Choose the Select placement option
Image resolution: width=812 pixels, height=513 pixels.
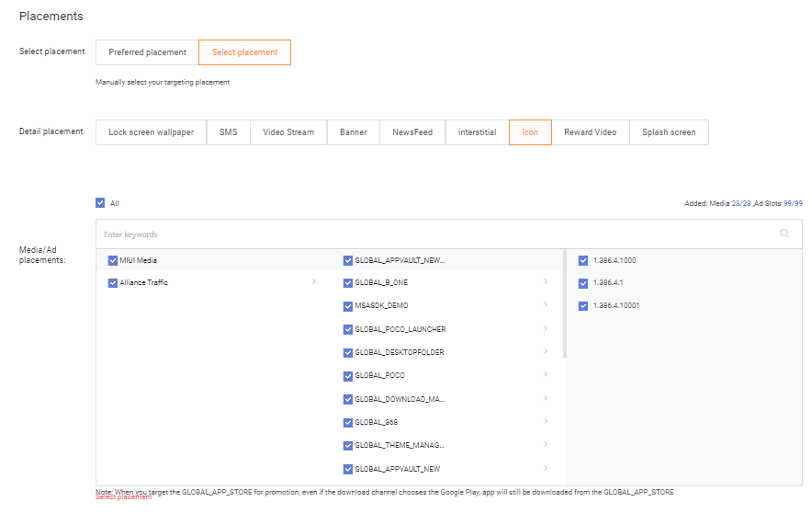coord(244,52)
